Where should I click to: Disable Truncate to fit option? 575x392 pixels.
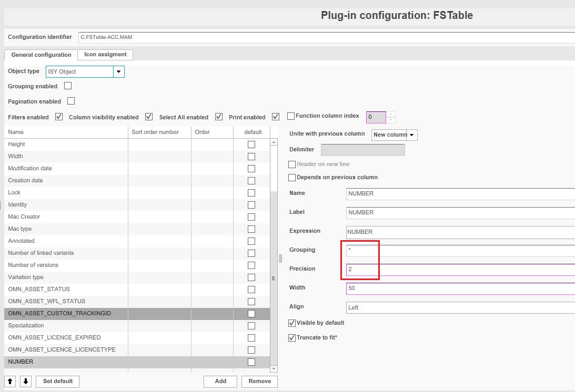[292, 338]
